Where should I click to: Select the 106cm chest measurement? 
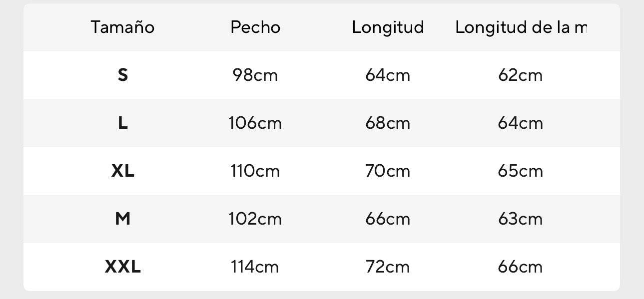[x=255, y=123]
